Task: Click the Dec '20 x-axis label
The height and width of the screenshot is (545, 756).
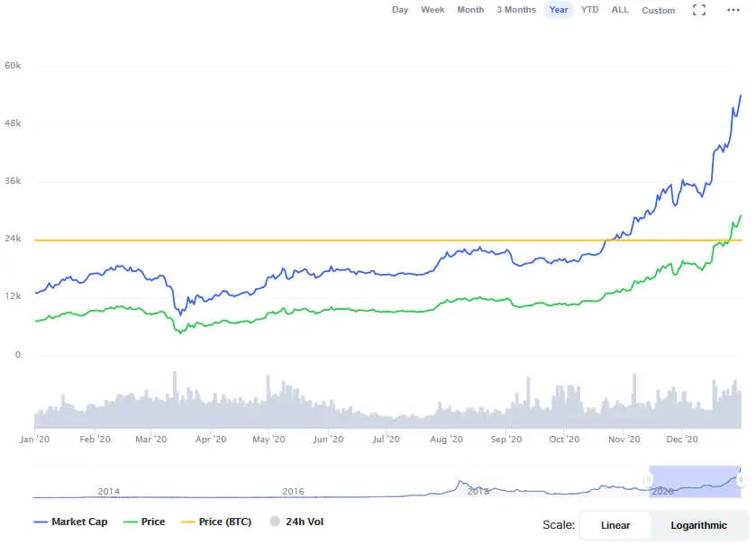Action: pyautogui.click(x=682, y=440)
